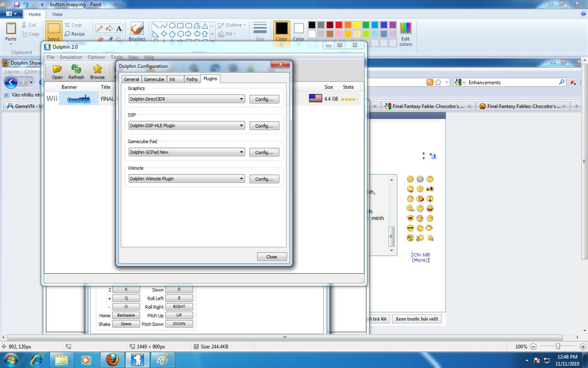The image size is (588, 368).
Task: Click the Enhancements search field in Firefox
Action: pos(512,82)
